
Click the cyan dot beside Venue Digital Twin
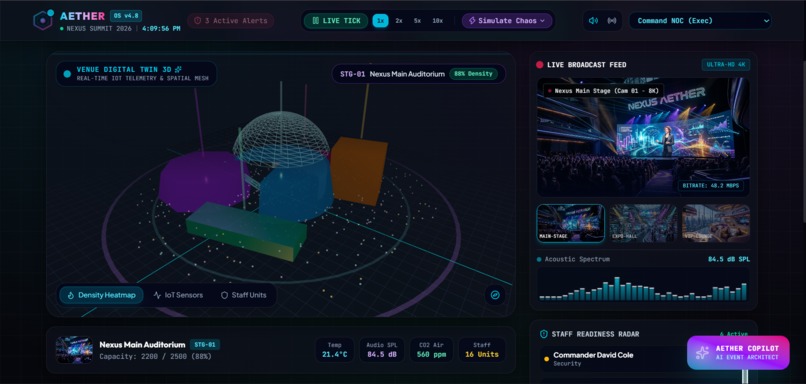coord(67,74)
